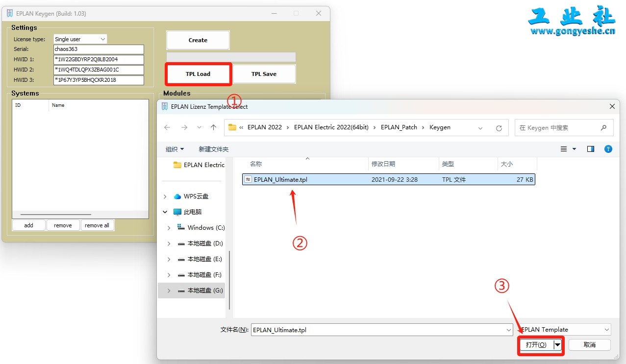
Task: Click the HWID 2 input field
Action: [x=99, y=70]
